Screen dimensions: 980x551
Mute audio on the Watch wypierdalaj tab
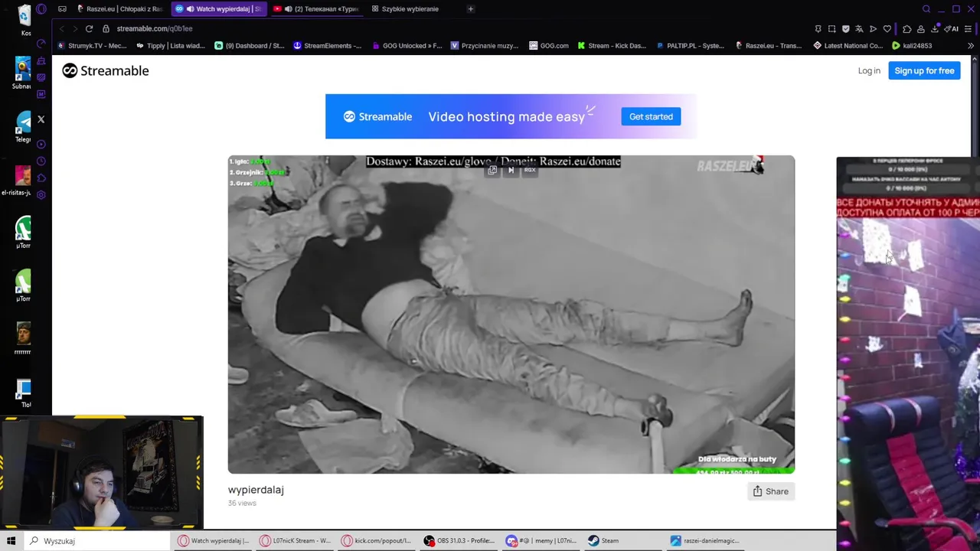tap(190, 9)
